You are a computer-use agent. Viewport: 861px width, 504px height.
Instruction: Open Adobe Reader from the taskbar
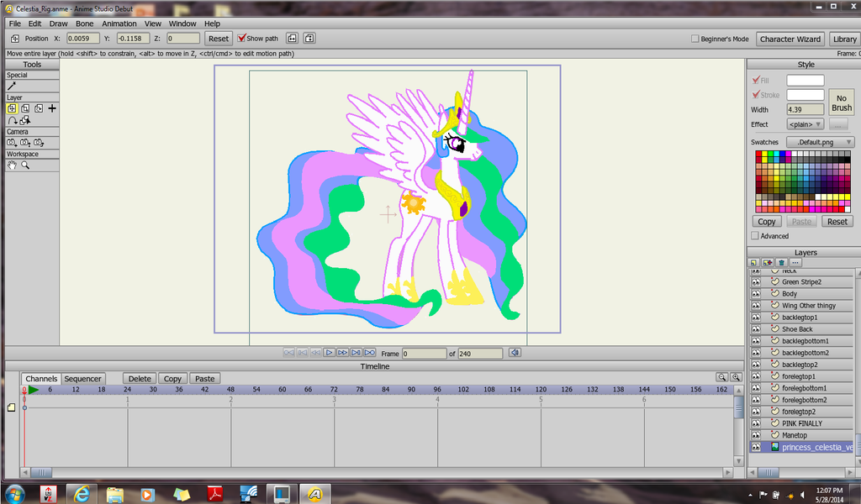click(214, 494)
